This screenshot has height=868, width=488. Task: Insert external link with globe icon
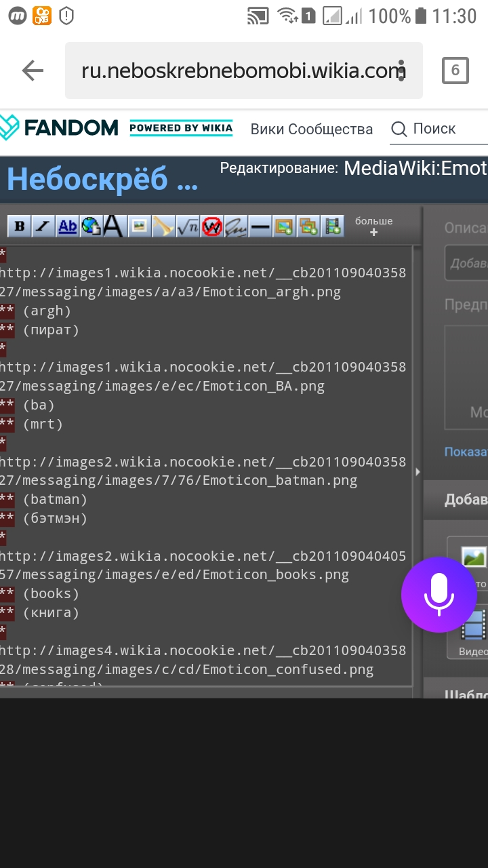(90, 226)
